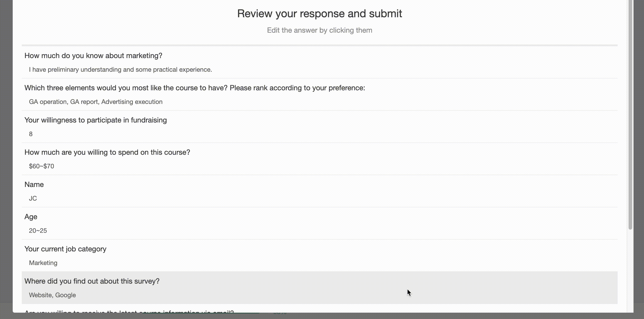Image resolution: width=644 pixels, height=319 pixels.
Task: Open the course spending question for editing
Action: tap(107, 152)
